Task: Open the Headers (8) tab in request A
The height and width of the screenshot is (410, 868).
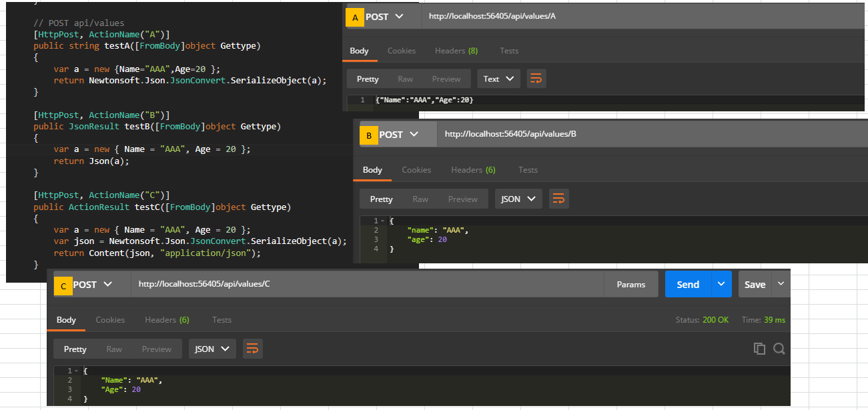Action: pyautogui.click(x=456, y=51)
